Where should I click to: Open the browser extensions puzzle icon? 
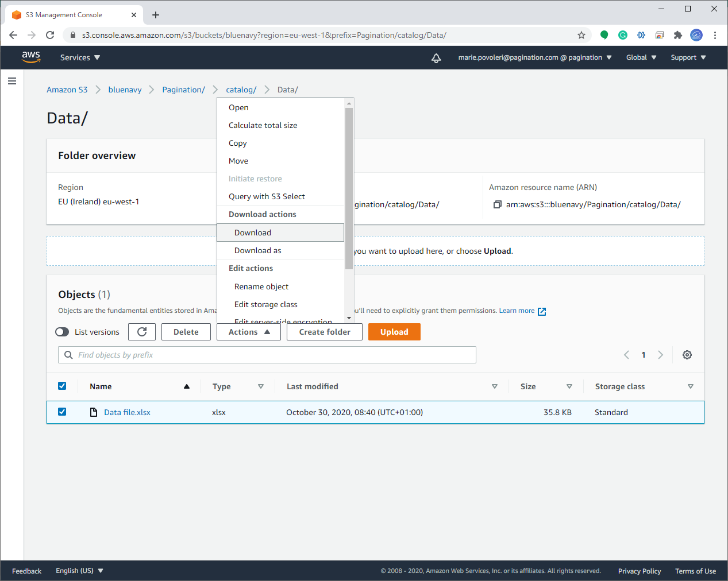(678, 35)
